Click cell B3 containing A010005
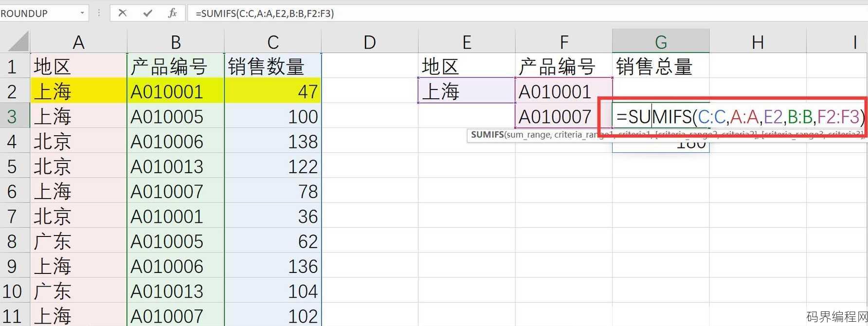868x326 pixels. click(176, 116)
